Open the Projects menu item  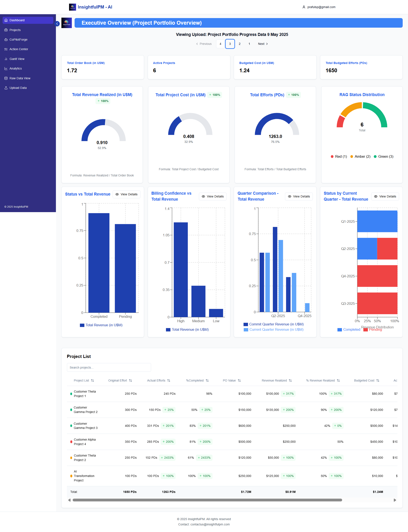(x=15, y=30)
